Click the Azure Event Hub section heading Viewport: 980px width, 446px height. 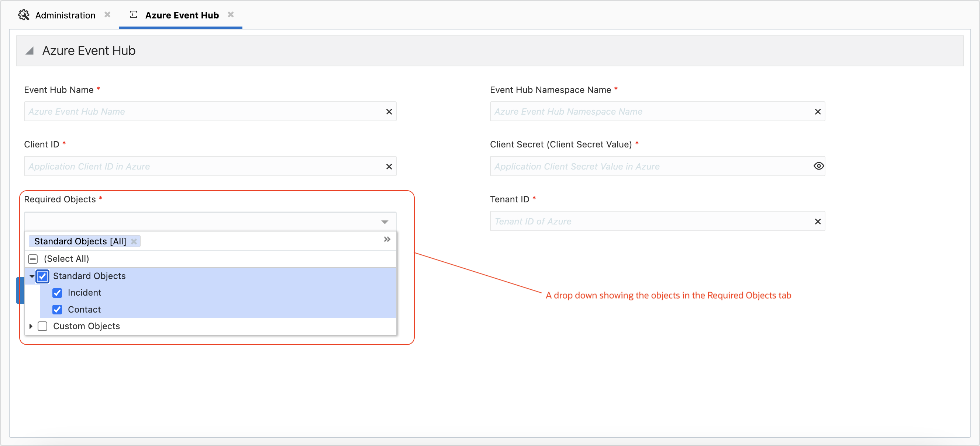[x=89, y=50]
